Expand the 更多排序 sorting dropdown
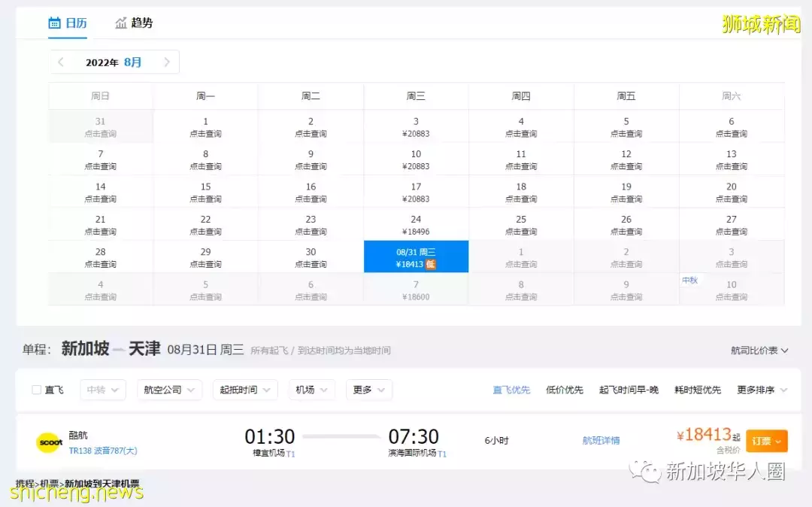 [x=761, y=390]
